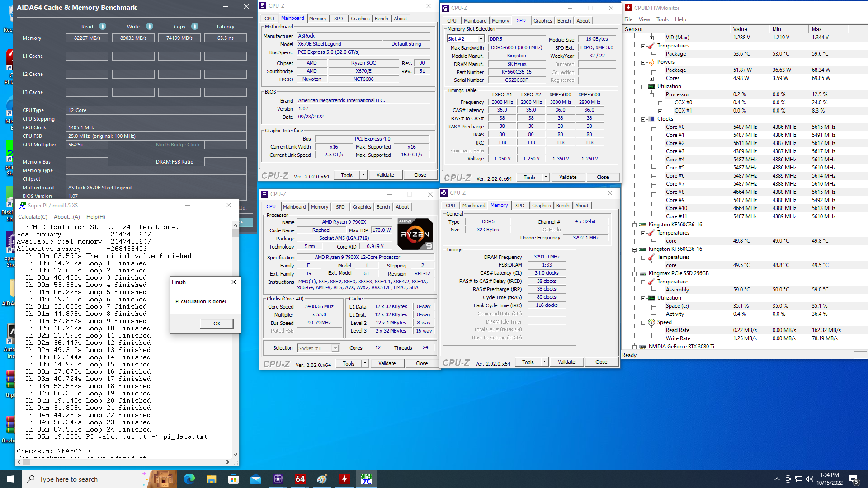Click the SSD Utilization icon above Space (c:)

point(651,298)
